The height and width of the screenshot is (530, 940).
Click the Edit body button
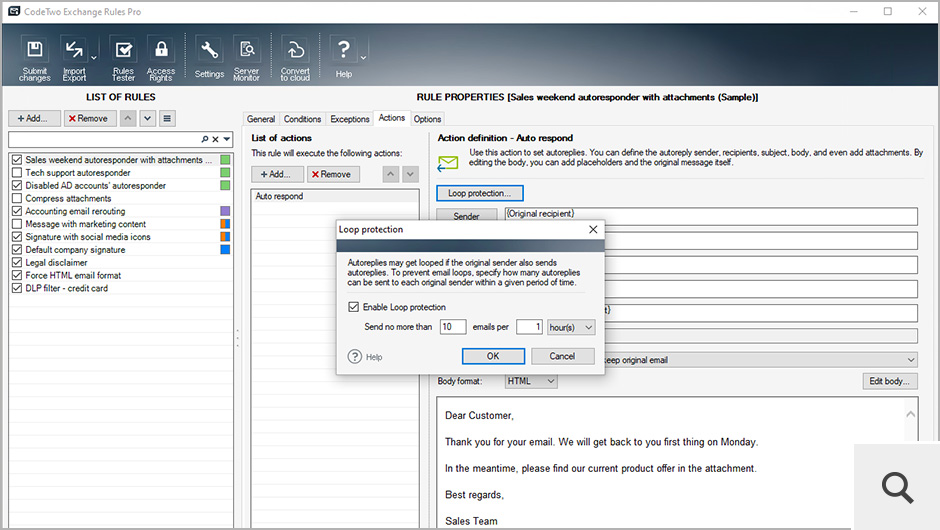[890, 381]
